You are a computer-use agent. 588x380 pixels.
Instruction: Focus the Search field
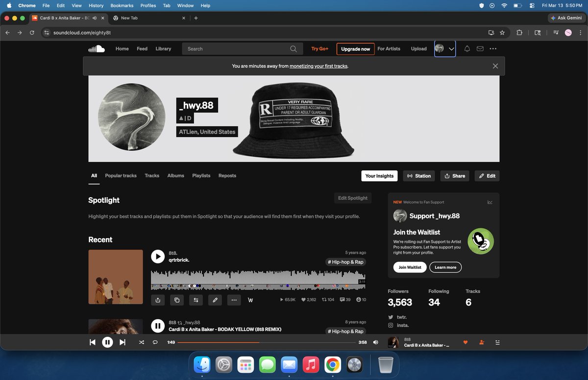(243, 49)
